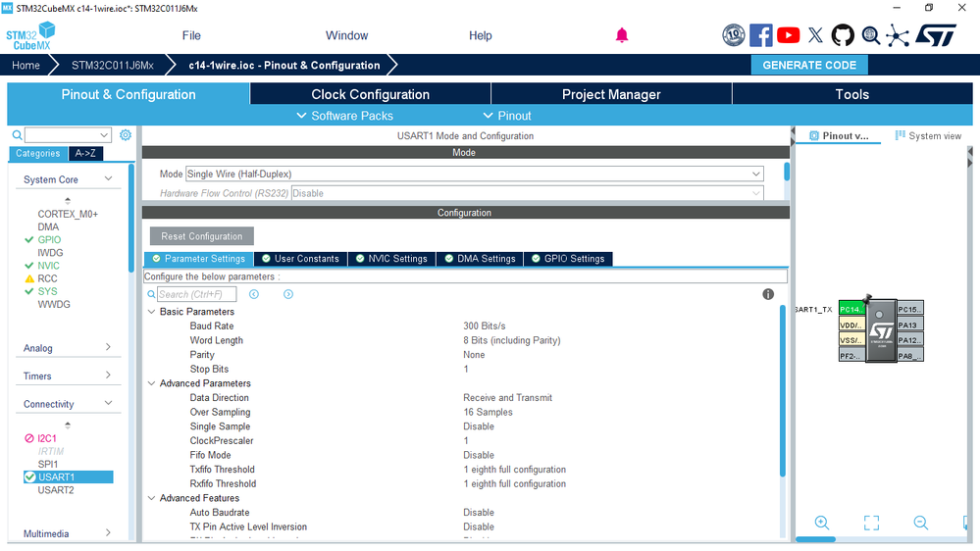Viewport: 980px width, 551px height.
Task: Open the ST YouTube channel icon
Action: [788, 35]
